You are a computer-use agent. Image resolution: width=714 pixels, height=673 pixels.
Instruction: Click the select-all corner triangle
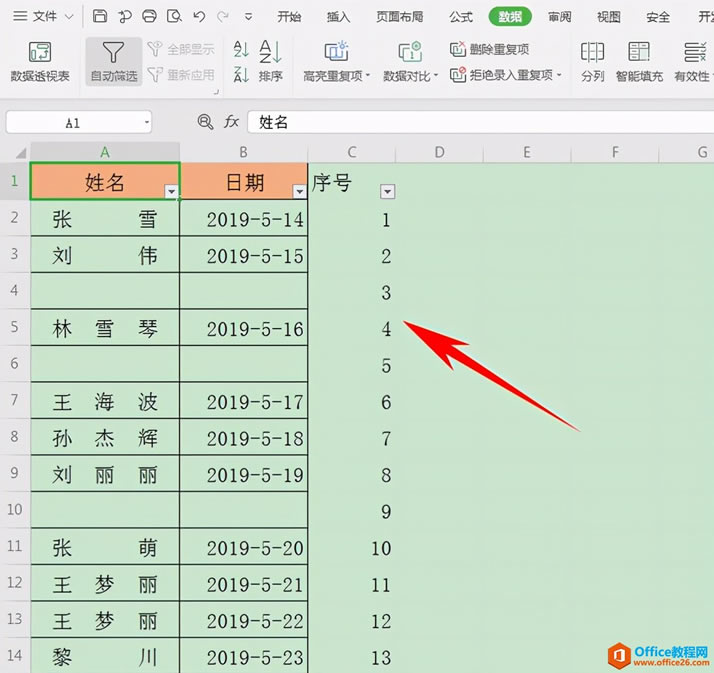(20, 152)
